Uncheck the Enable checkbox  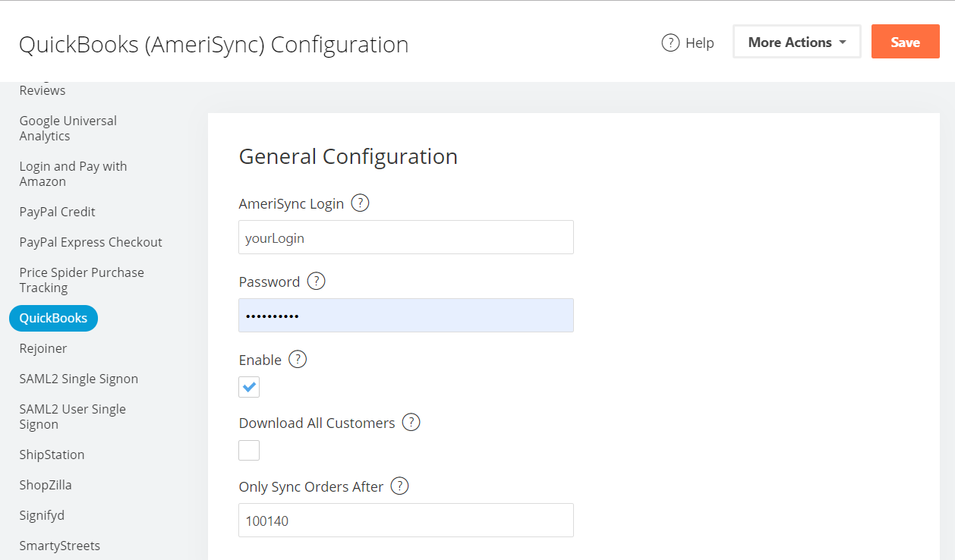click(x=249, y=387)
